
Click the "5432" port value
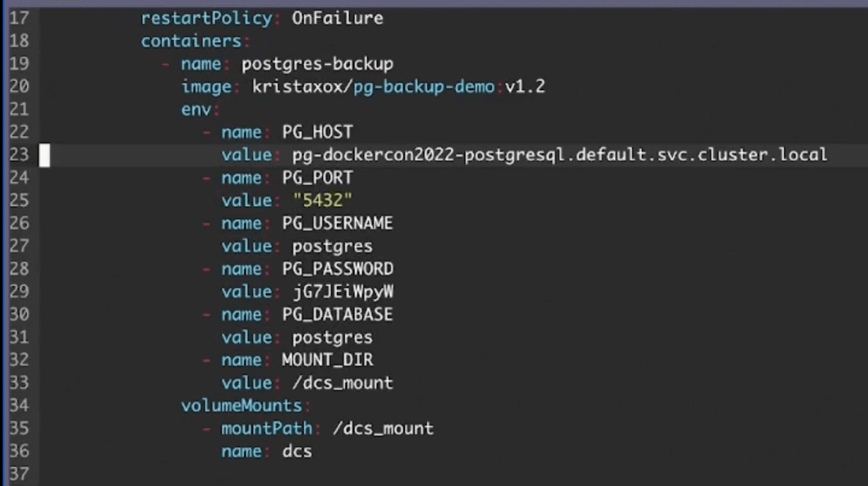point(322,200)
